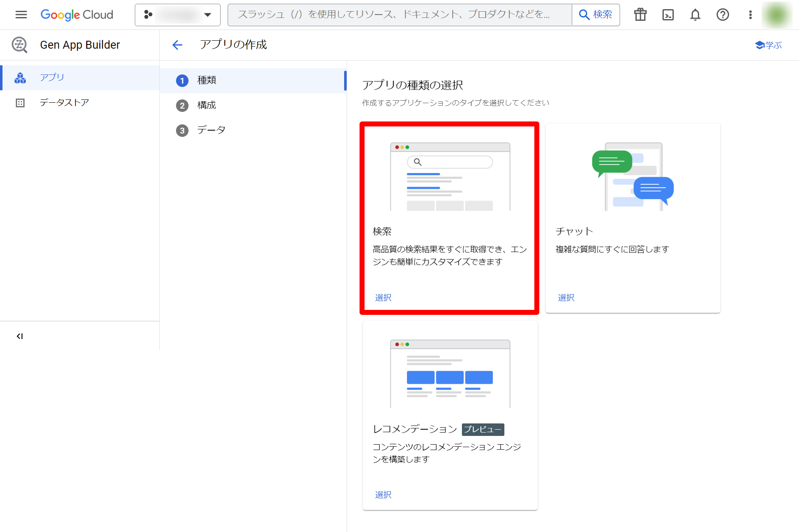Go to step 3 データ
The width and height of the screenshot is (799, 532).
(211, 130)
